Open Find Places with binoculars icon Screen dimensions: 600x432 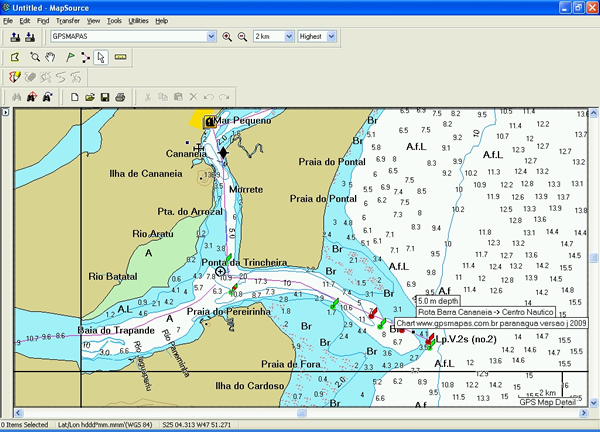15,97
